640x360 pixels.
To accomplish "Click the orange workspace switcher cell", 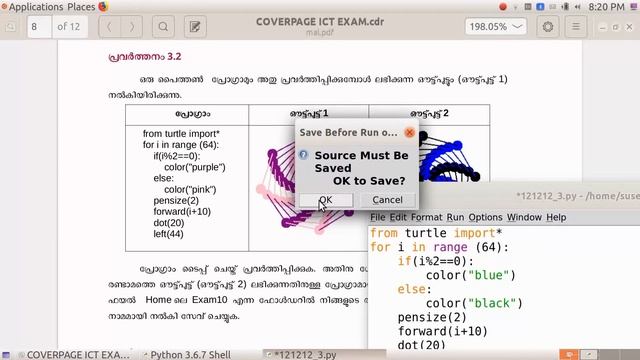I will pyautogui.click(x=569, y=355).
